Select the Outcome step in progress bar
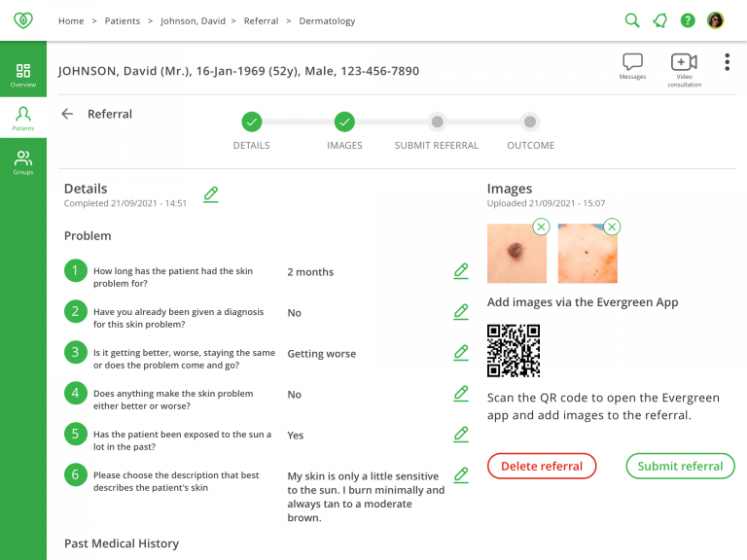This screenshot has height=560, width=747. click(530, 122)
